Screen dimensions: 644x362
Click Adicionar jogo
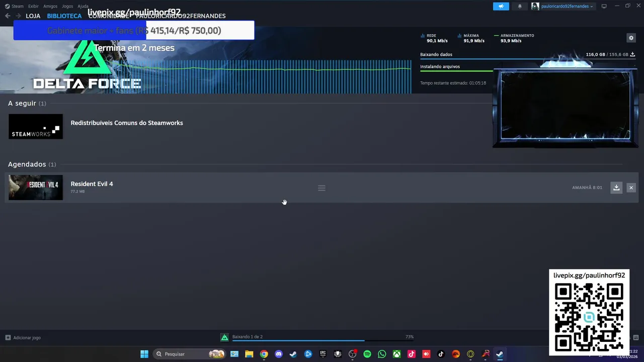(x=27, y=338)
